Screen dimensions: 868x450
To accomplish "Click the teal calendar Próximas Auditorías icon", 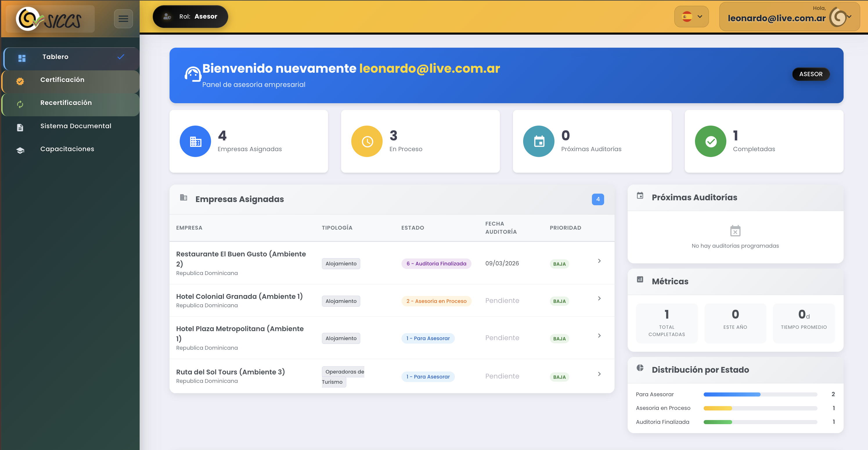I will [539, 141].
